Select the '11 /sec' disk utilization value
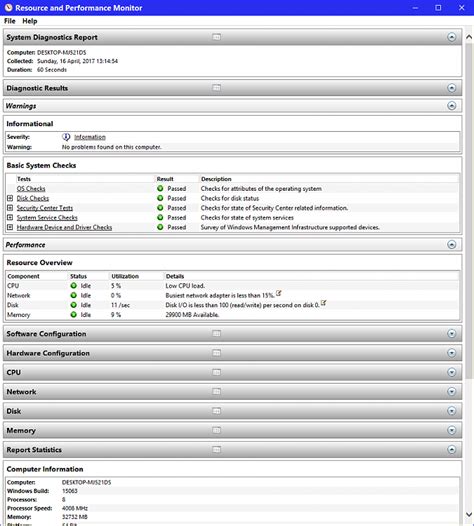Screen dimensions: 474x526 120,305
